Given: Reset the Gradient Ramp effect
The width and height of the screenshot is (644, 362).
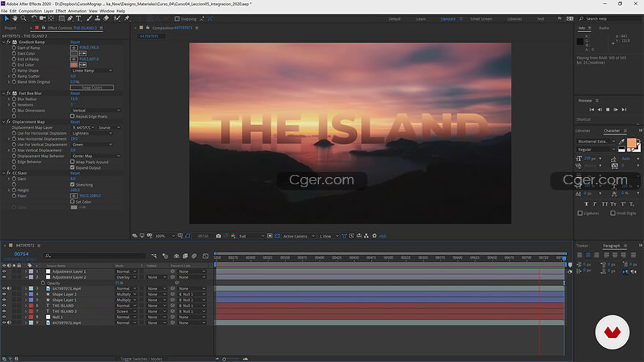Looking at the screenshot, I should (x=75, y=42).
